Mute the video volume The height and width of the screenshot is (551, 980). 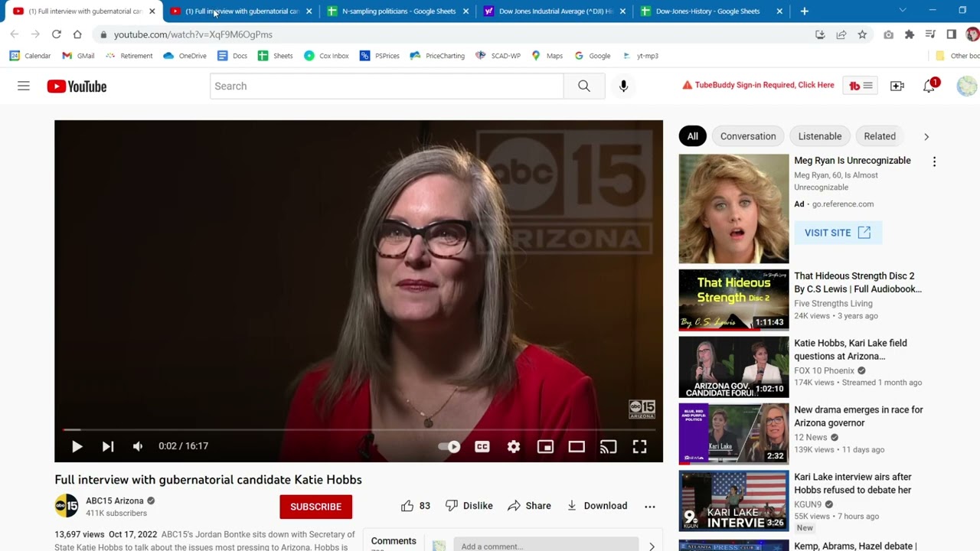point(138,446)
